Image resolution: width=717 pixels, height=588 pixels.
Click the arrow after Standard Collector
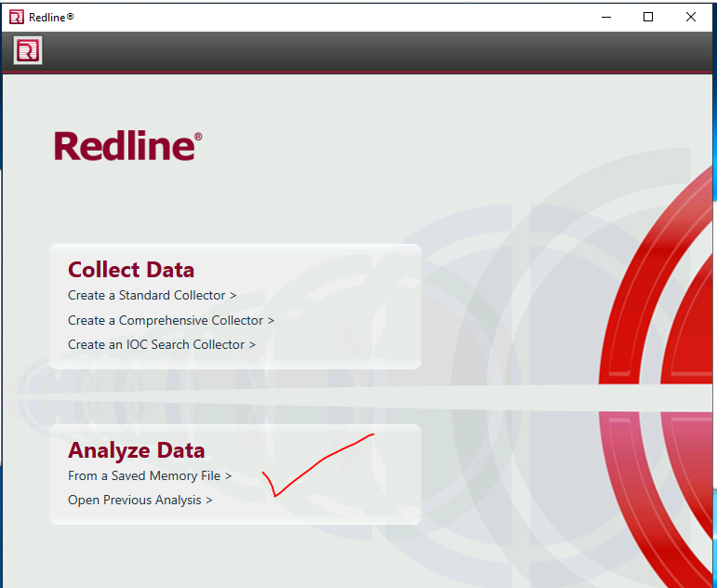[233, 296]
